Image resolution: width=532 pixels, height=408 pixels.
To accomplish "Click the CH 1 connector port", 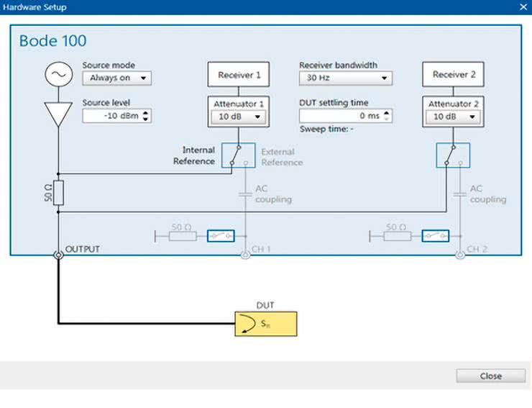I will point(245,255).
